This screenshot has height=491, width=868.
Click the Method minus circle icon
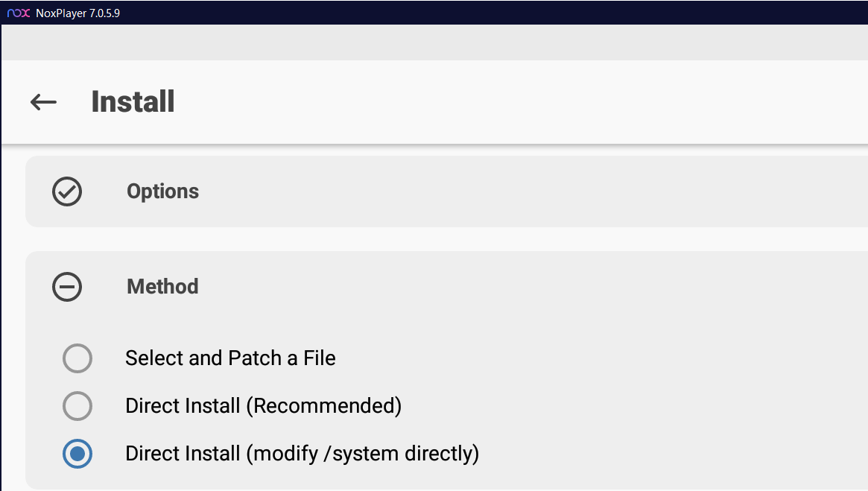coord(67,287)
